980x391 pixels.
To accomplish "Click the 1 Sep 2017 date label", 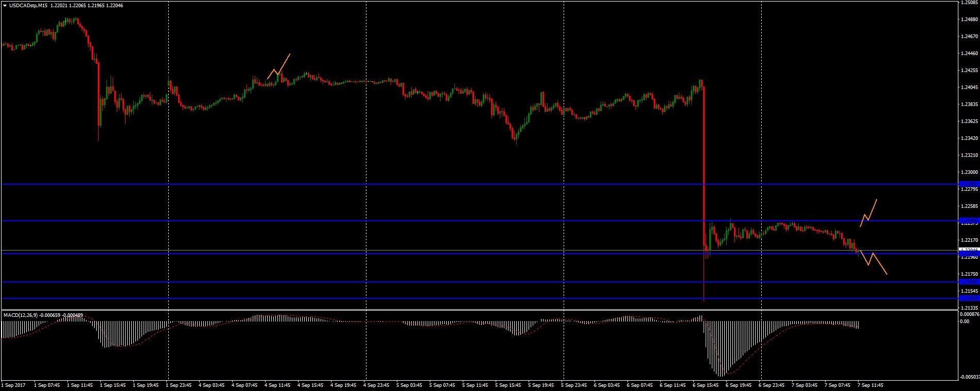I will (13, 384).
